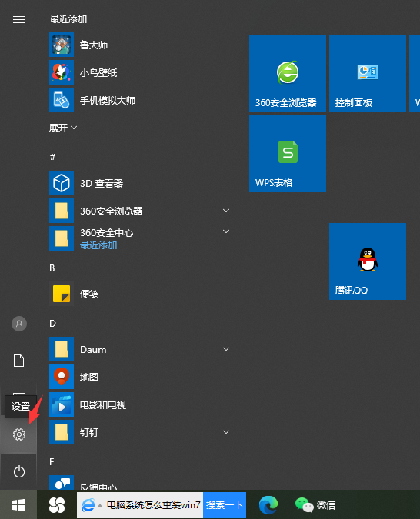
Task: Click 展开 to show more recent apps
Action: (63, 128)
